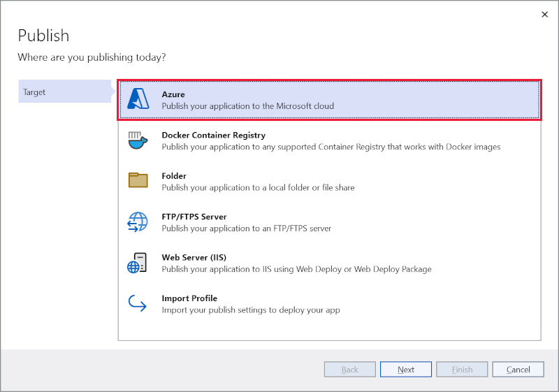
Task: Click the Web Server IIS icon
Action: [137, 263]
